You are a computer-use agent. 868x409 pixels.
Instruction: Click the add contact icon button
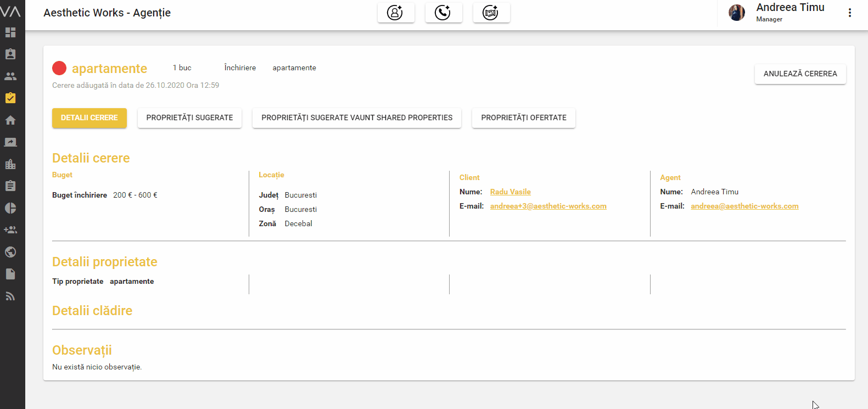click(395, 13)
